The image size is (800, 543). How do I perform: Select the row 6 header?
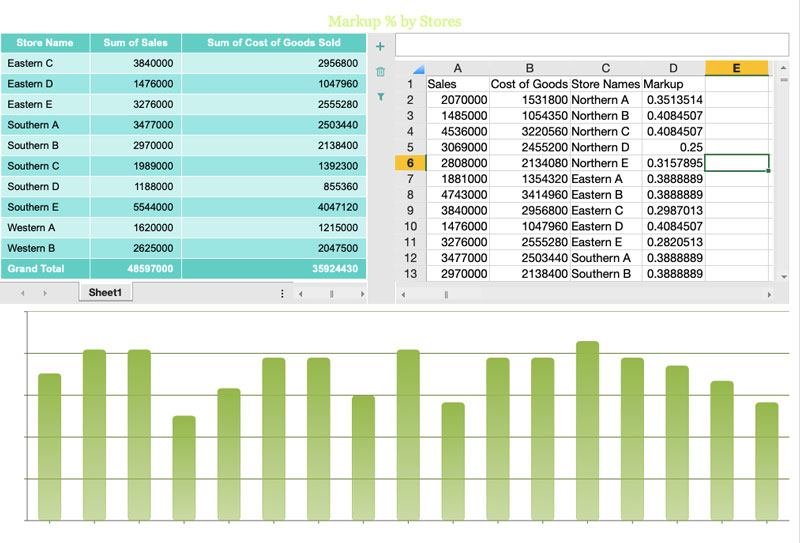pyautogui.click(x=410, y=163)
